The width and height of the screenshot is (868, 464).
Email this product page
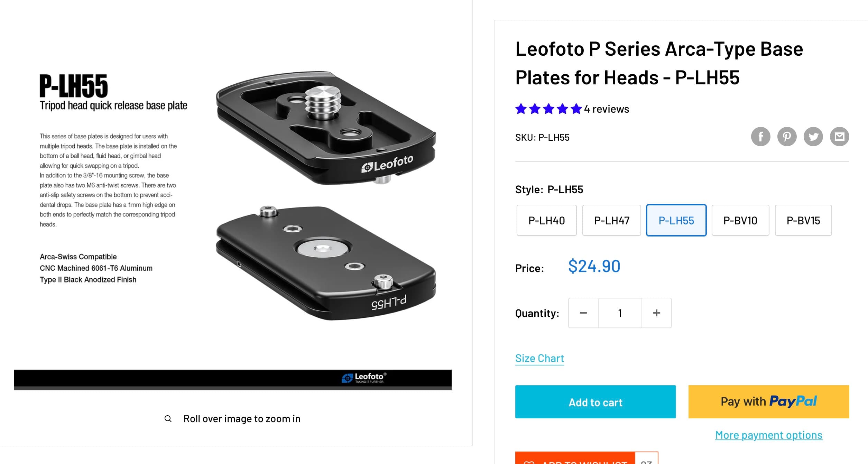pos(839,137)
